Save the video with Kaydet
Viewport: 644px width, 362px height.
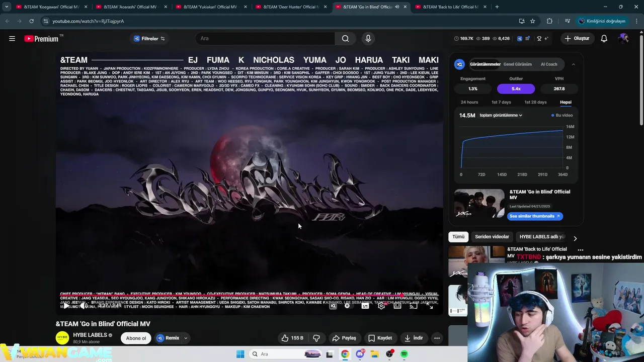click(x=380, y=338)
